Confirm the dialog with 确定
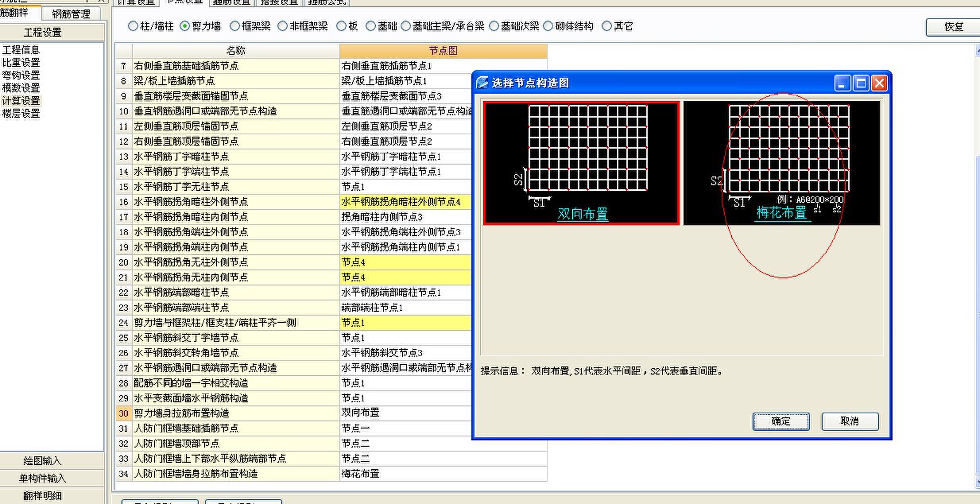Viewport: 980px width, 504px height. [781, 421]
